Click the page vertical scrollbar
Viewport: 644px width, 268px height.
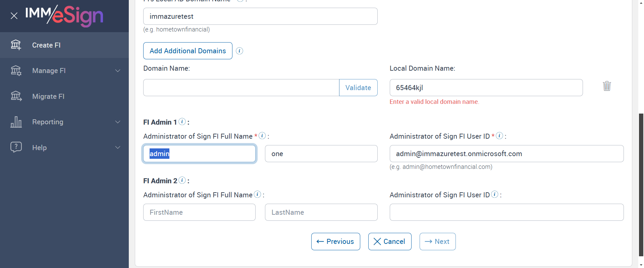pyautogui.click(x=641, y=184)
